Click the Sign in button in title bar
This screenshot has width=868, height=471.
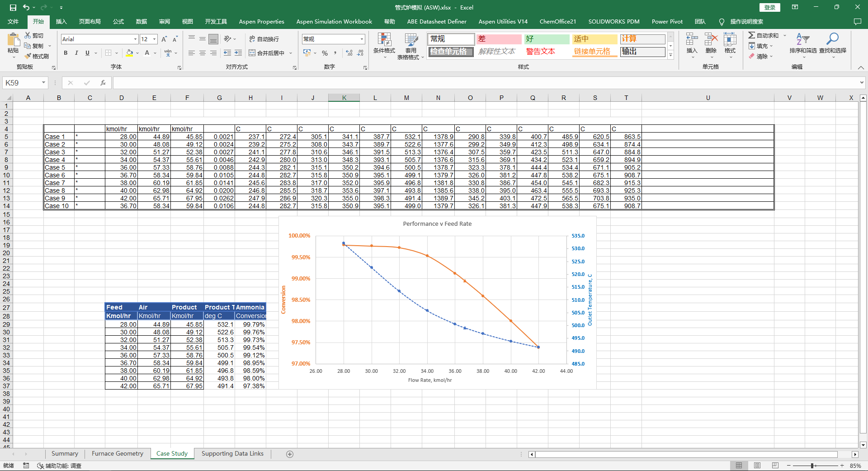pos(769,7)
